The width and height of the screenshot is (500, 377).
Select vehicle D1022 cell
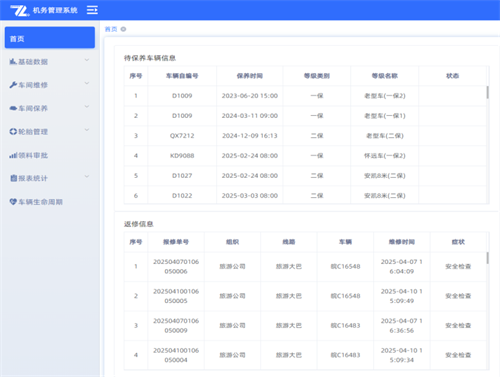click(182, 196)
